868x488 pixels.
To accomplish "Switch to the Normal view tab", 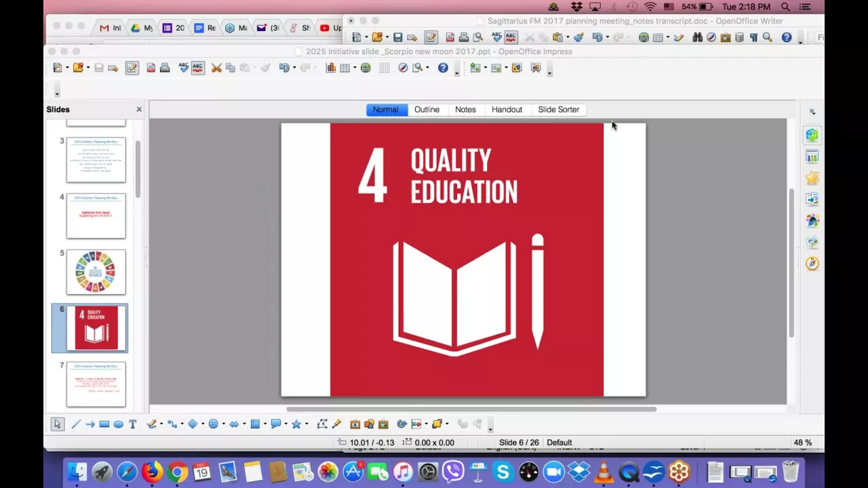I will pos(387,110).
